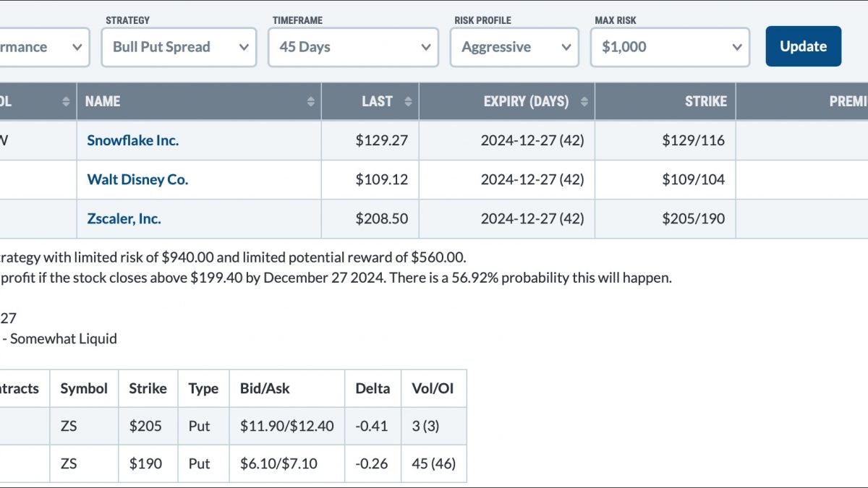Select the 45 (46) Vol/OI value
The image size is (868, 488).
(x=434, y=463)
